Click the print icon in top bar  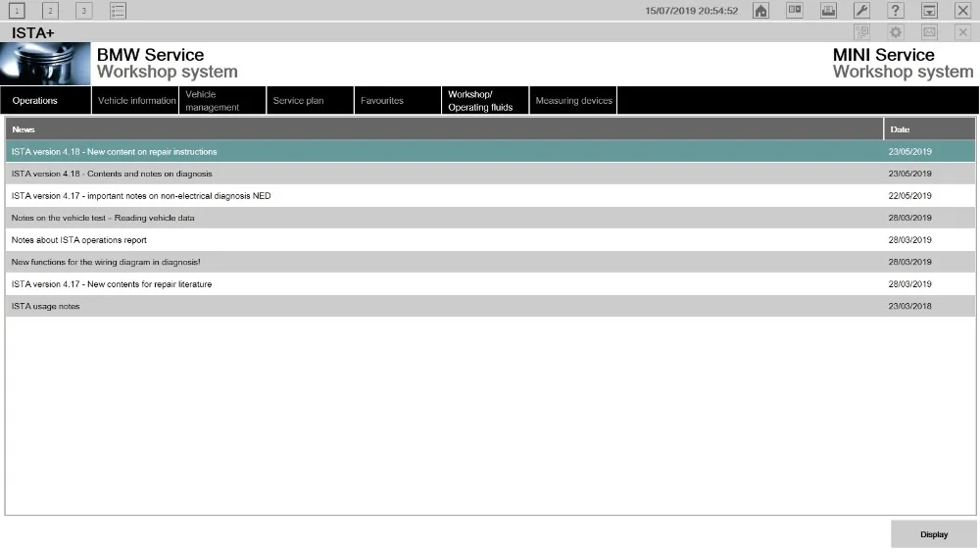(828, 11)
